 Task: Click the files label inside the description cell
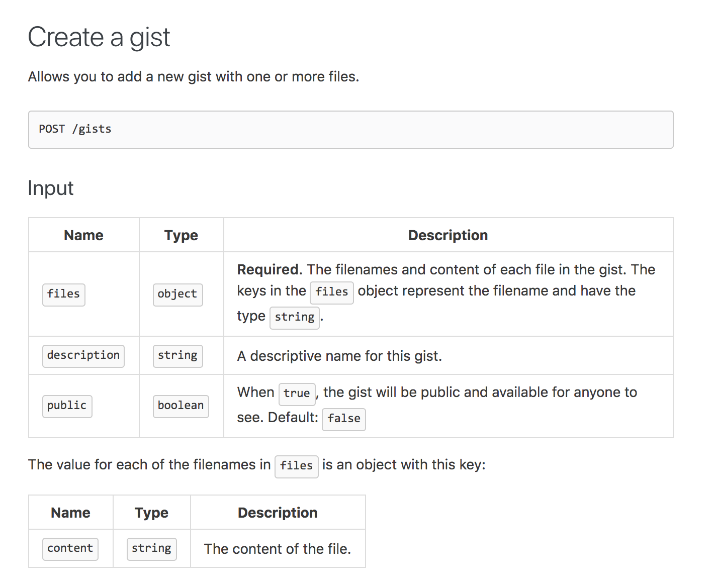[x=331, y=292]
